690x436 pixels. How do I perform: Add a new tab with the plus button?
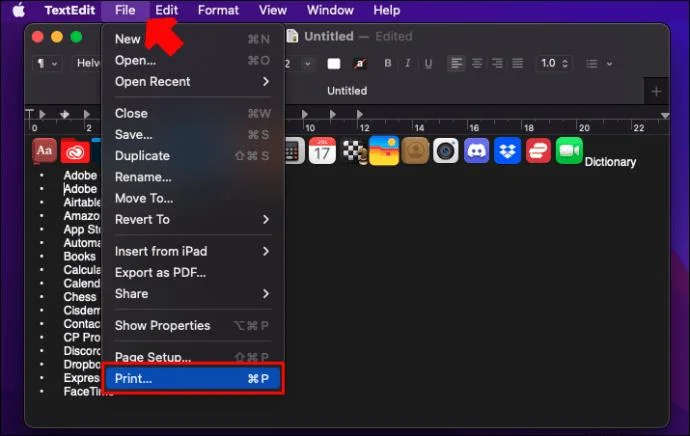(657, 91)
